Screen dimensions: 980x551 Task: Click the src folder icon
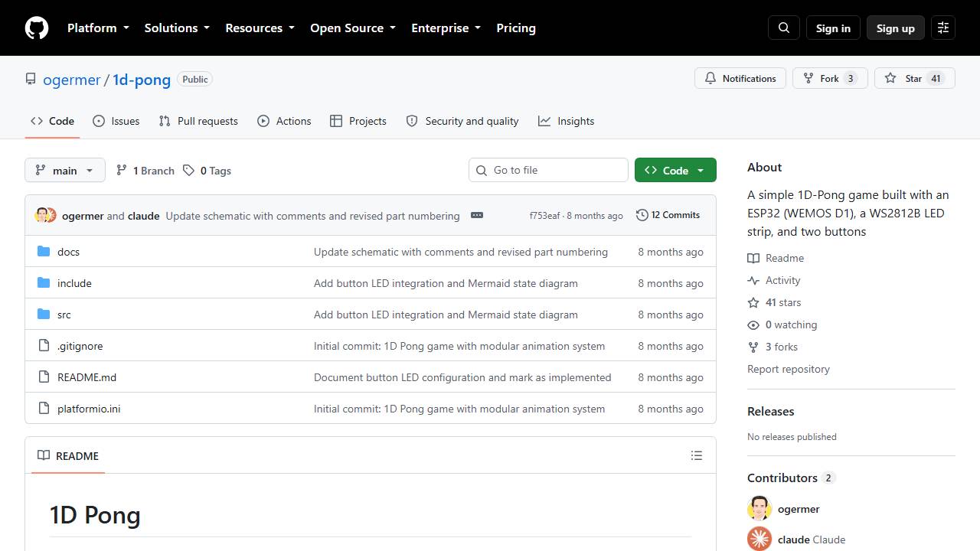point(44,315)
